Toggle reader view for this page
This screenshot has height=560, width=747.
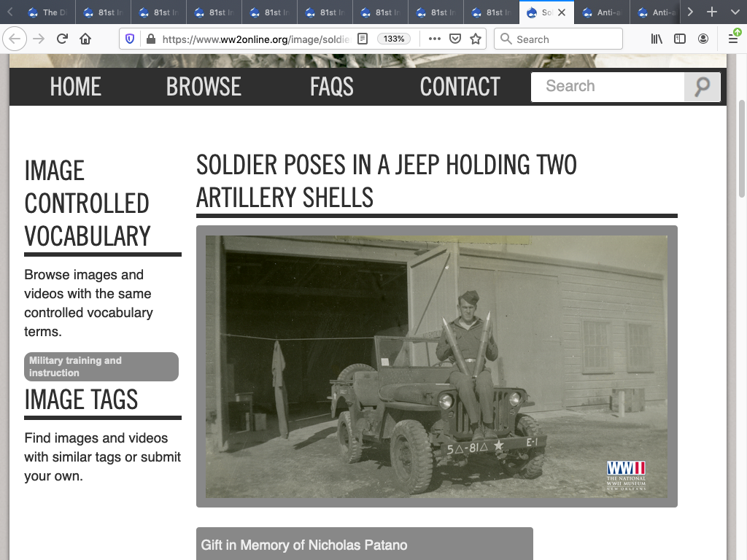[363, 39]
